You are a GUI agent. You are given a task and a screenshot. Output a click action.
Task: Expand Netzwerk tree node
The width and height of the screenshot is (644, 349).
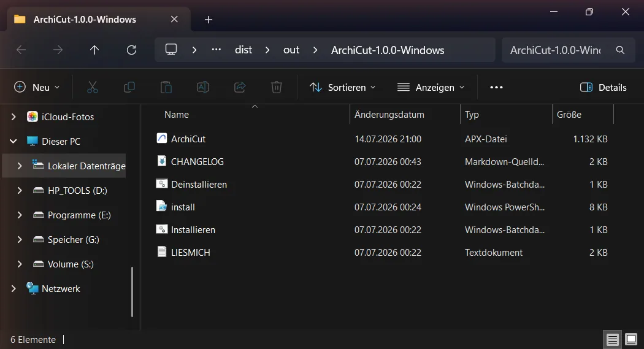click(13, 289)
